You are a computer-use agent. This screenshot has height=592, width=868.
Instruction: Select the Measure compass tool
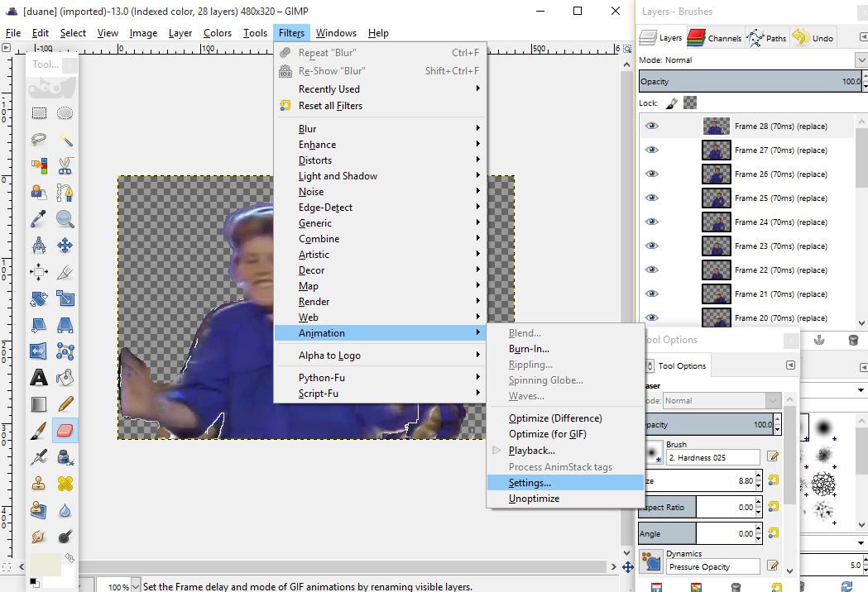click(39, 245)
